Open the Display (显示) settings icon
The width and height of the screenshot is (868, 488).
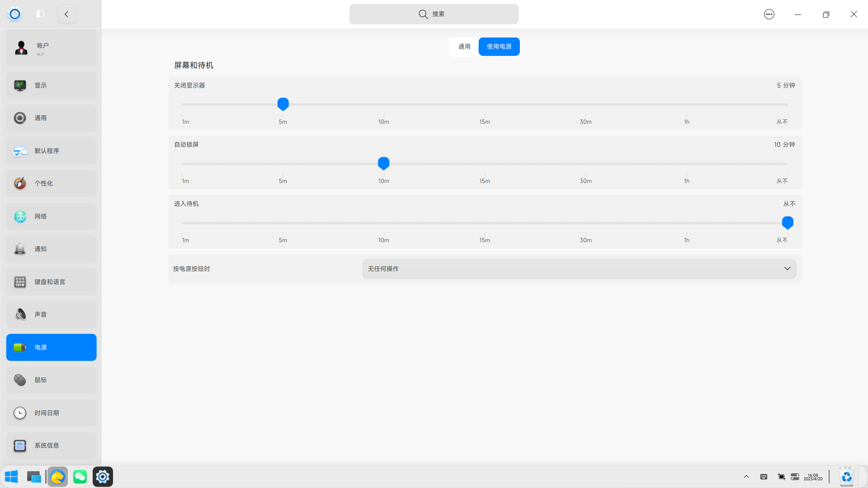(x=20, y=85)
